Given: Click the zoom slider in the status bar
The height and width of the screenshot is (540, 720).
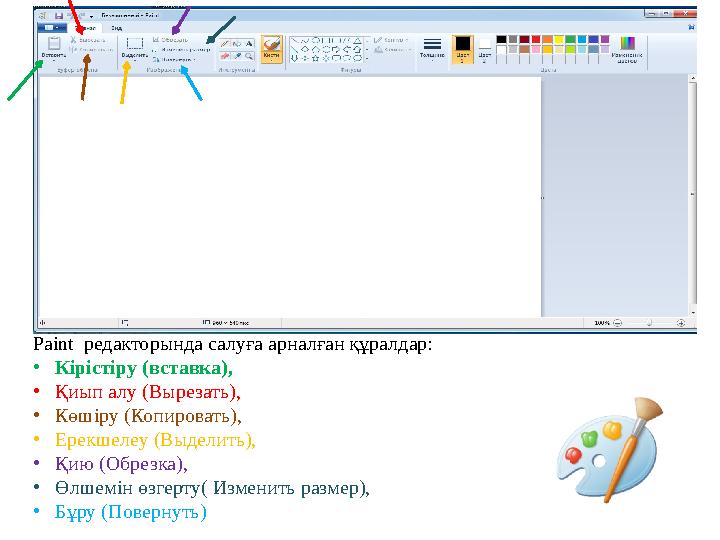Looking at the screenshot, I should (649, 323).
